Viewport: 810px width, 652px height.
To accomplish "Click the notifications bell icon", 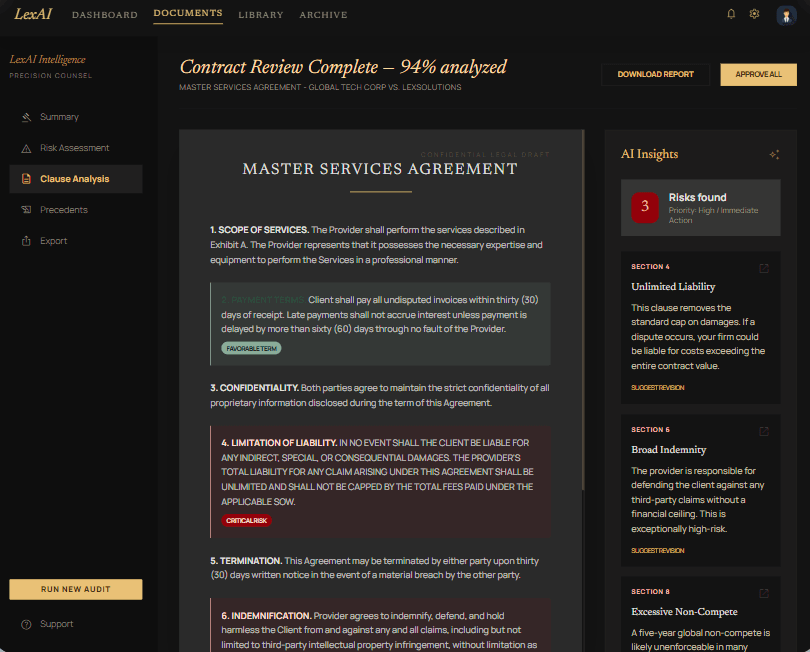I will [x=731, y=14].
